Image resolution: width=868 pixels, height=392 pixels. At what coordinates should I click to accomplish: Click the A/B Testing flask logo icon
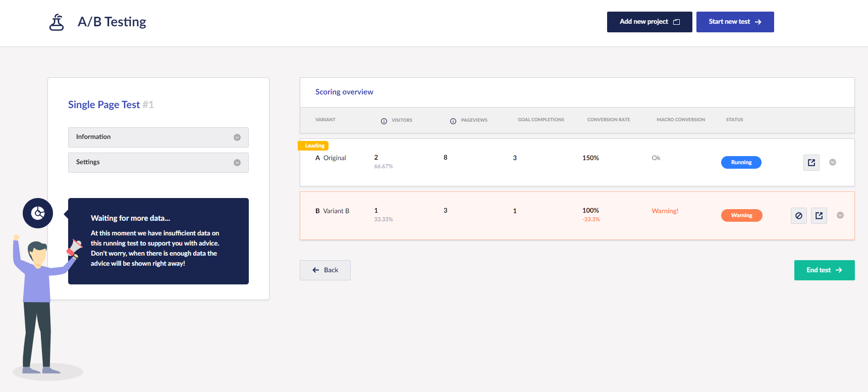click(x=57, y=22)
